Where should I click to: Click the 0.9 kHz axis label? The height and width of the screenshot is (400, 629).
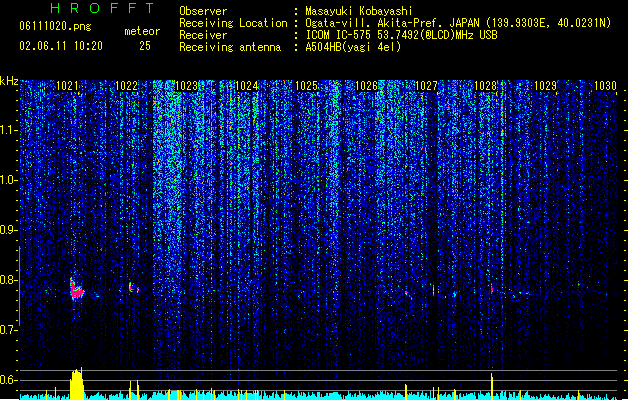coord(9,230)
